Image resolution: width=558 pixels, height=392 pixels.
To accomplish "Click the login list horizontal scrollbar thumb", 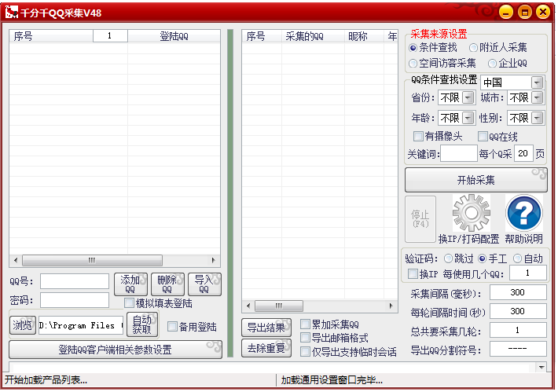I will coord(92,260).
